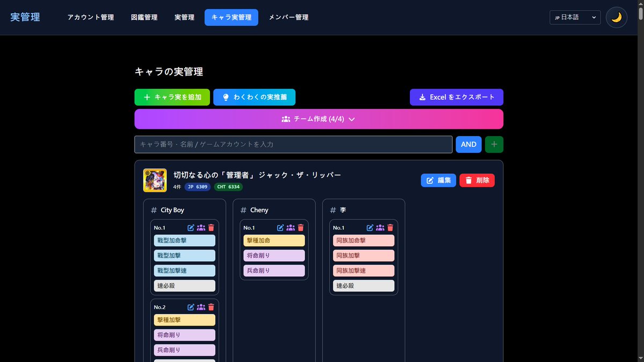Toggle the AND filter button

469,144
